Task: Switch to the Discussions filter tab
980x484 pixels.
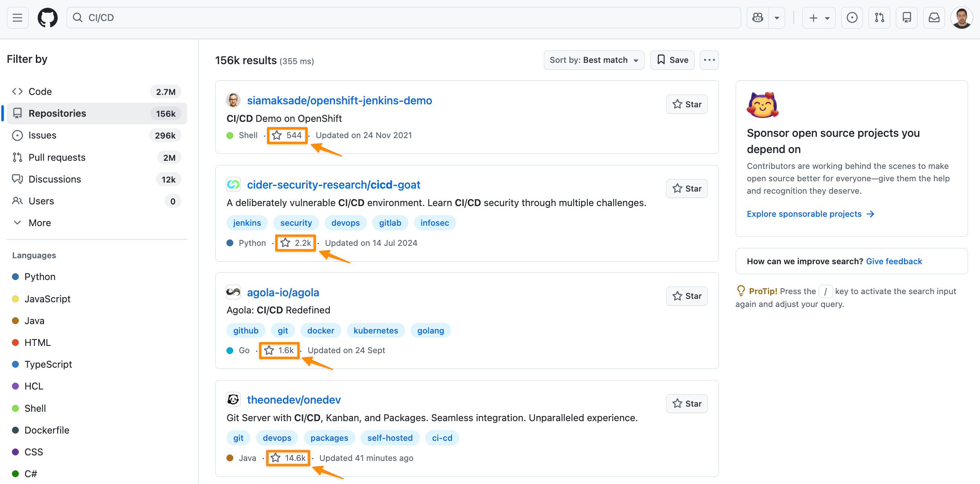Action: [x=55, y=179]
